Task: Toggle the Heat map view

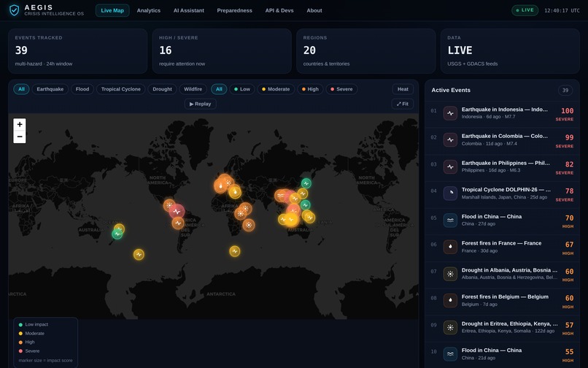Action: pyautogui.click(x=403, y=89)
